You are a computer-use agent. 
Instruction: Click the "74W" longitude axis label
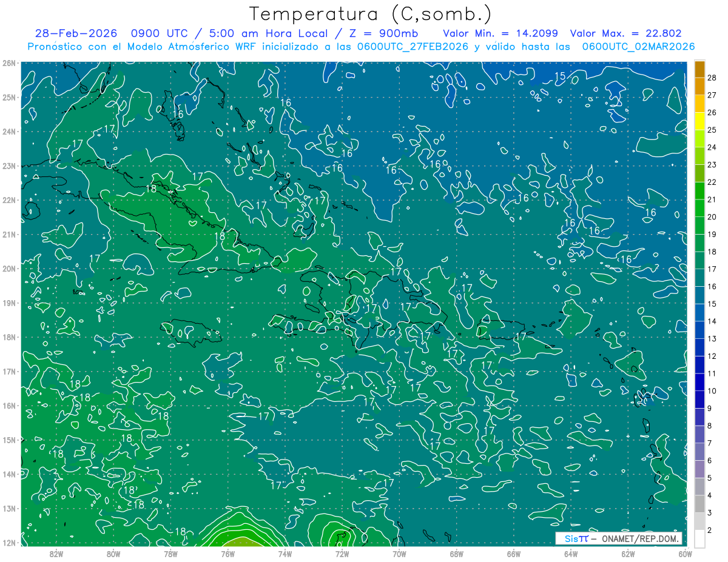[285, 553]
